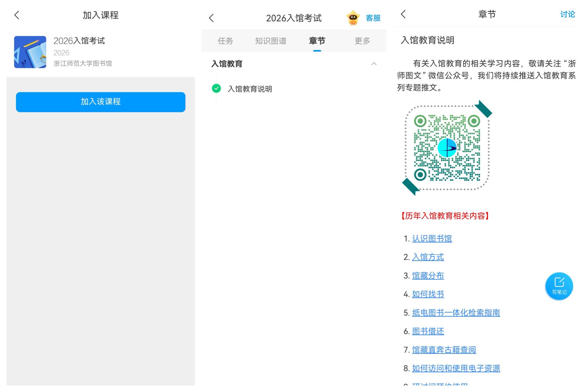Screen dimensions: 588x392
Task: Open the 2026入馆考试 course cover thumbnail
Action: pyautogui.click(x=30, y=52)
